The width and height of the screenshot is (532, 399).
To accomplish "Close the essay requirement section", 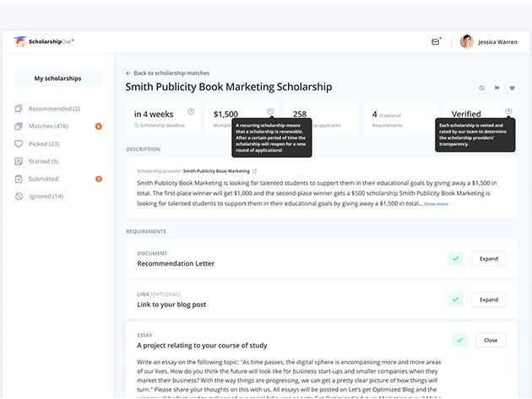I will 491,340.
